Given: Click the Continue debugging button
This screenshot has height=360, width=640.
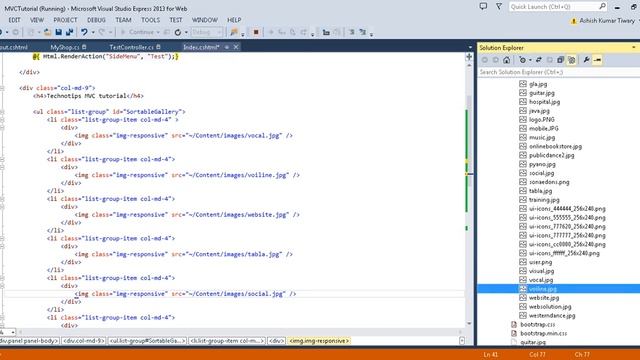Looking at the screenshot, I should 138,32.
